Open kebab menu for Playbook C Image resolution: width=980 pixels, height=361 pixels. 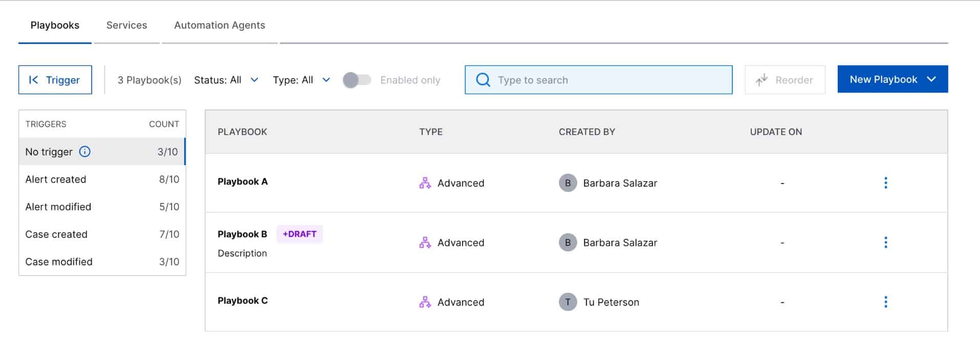[885, 302]
